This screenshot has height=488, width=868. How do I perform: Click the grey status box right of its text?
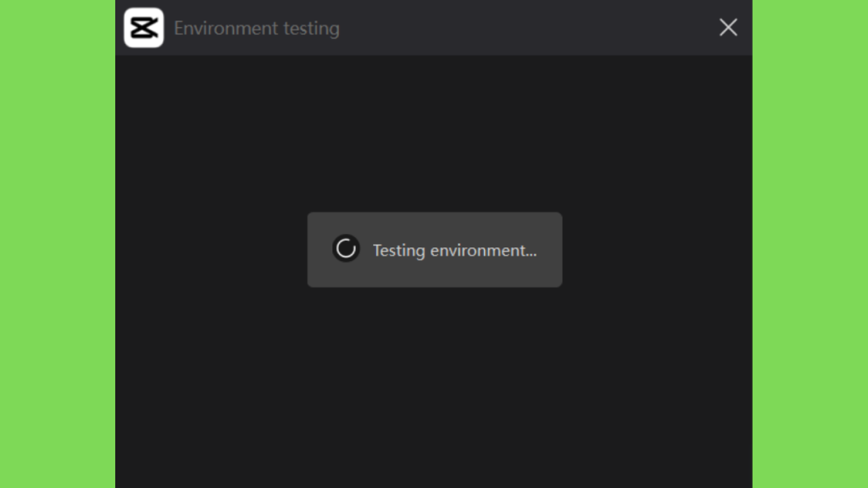pyautogui.click(x=549, y=250)
